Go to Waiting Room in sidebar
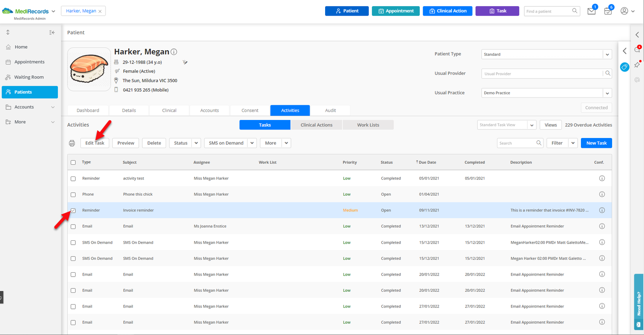The image size is (644, 335). 30,77
